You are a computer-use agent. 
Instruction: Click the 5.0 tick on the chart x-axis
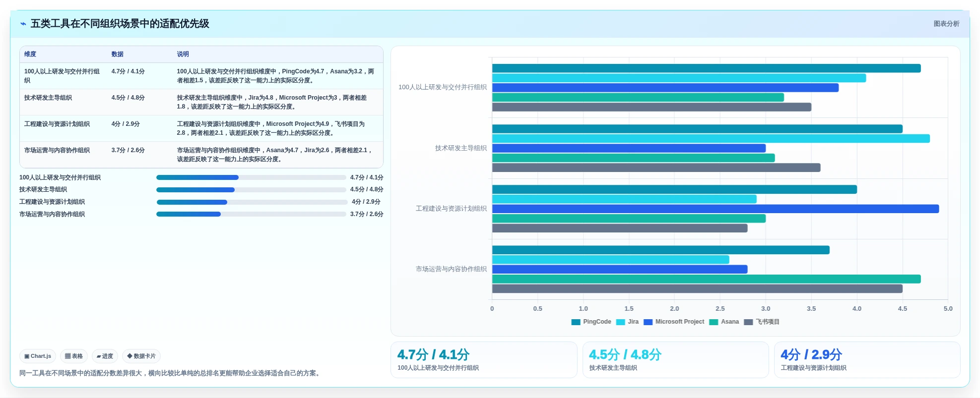(x=948, y=309)
